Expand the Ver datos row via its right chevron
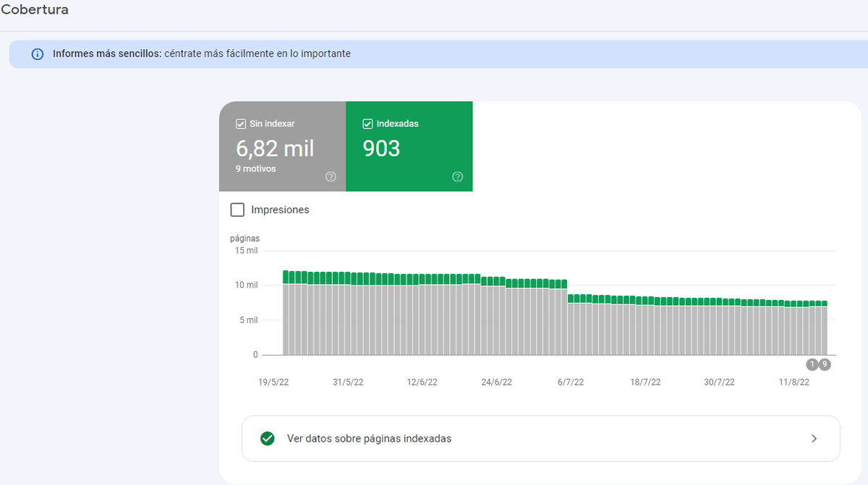 coord(814,439)
